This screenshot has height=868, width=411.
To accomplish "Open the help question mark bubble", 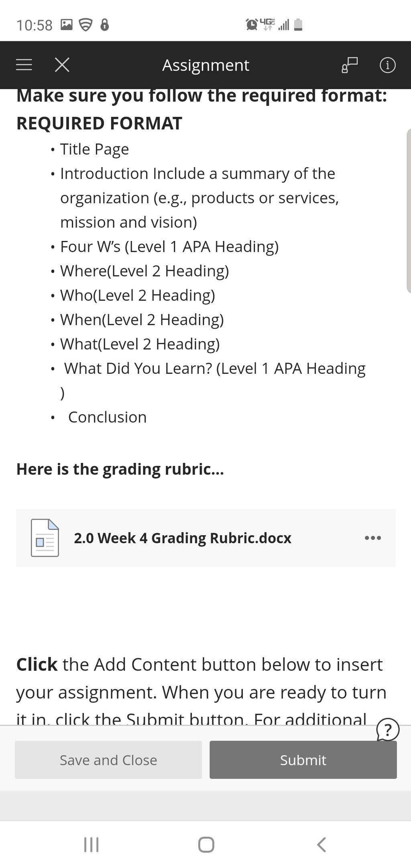I will 388,730.
